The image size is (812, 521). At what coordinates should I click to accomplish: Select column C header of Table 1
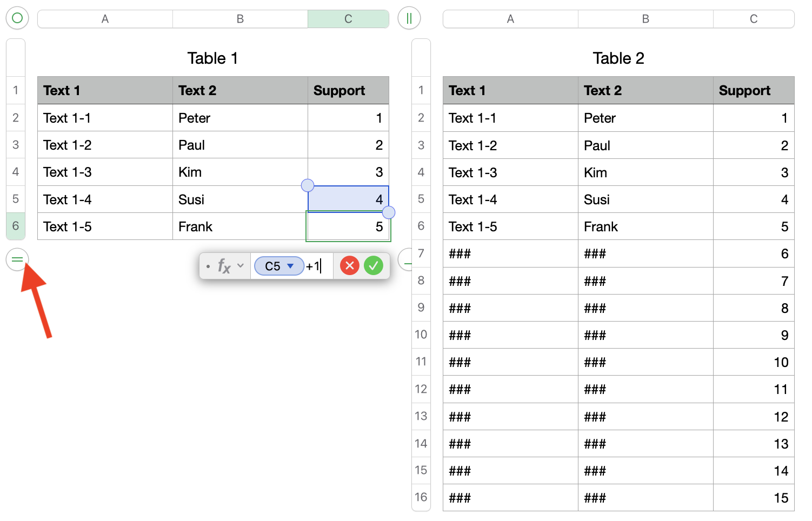coord(348,19)
